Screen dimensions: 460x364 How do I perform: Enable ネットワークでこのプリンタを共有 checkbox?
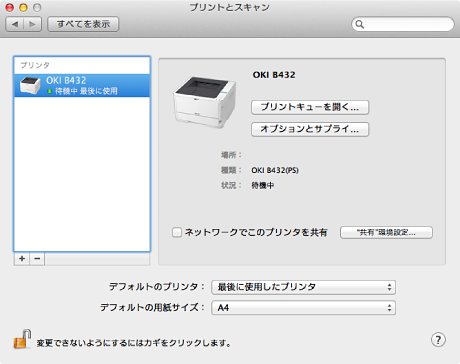coord(177,232)
